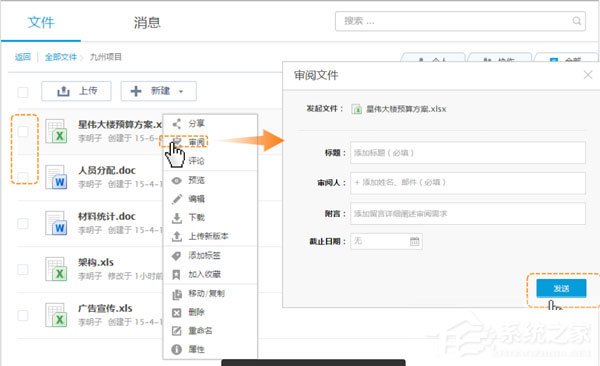Click Excel icon of 架构.xls
The image size is (600, 366).
click(56, 269)
